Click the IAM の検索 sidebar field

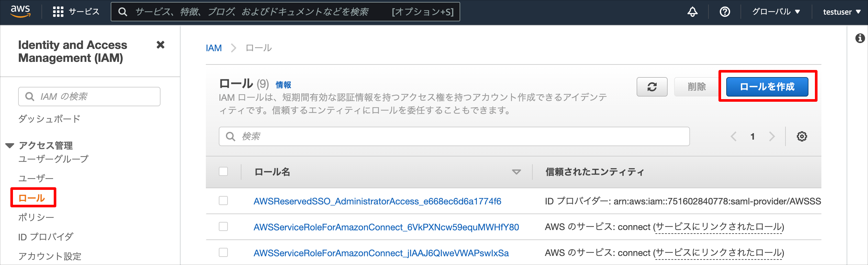click(x=89, y=97)
